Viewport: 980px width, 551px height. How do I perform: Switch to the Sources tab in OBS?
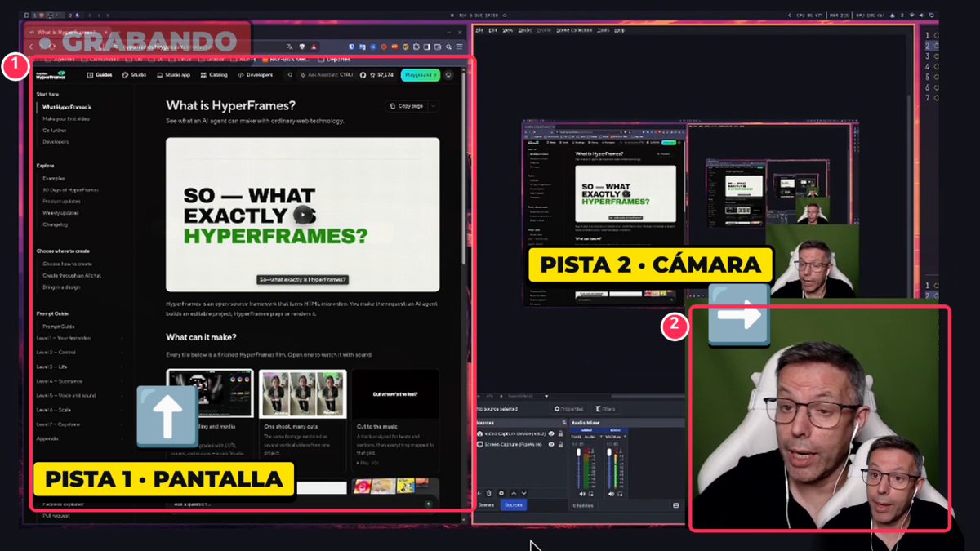(x=514, y=505)
